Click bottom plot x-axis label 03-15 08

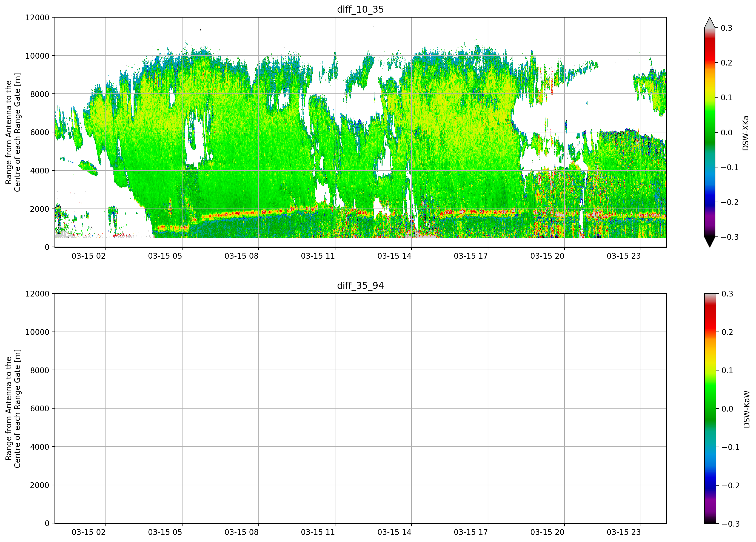pyautogui.click(x=241, y=532)
